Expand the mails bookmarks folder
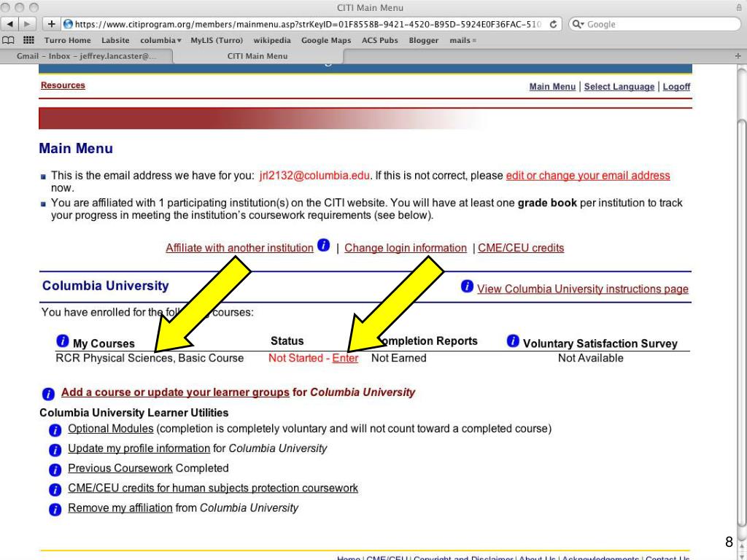 (x=462, y=41)
